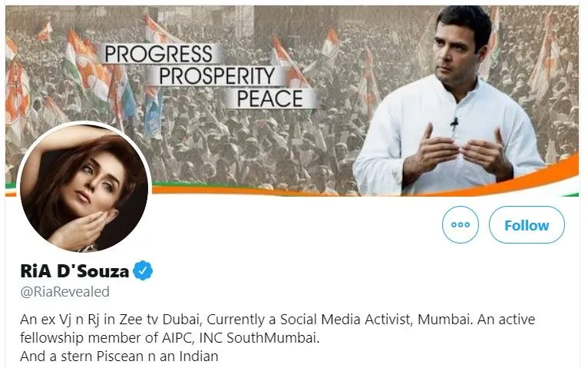Click 'INC SouthMumbai' in the bio
The image size is (588, 368).
259,338
